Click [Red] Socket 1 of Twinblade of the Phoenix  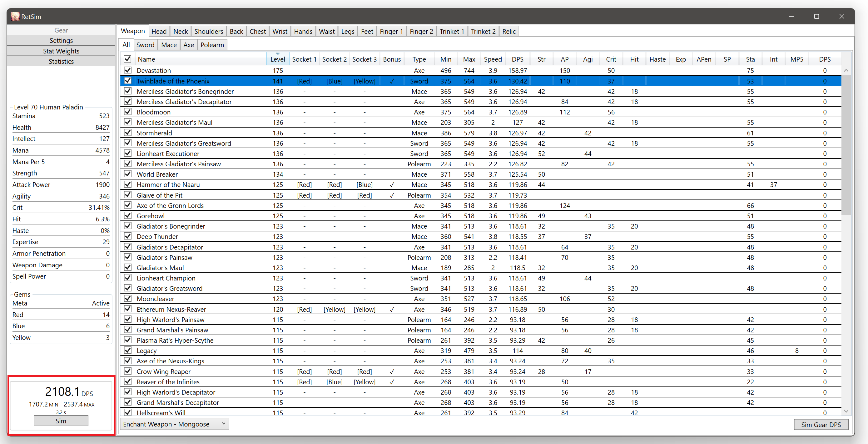point(304,81)
